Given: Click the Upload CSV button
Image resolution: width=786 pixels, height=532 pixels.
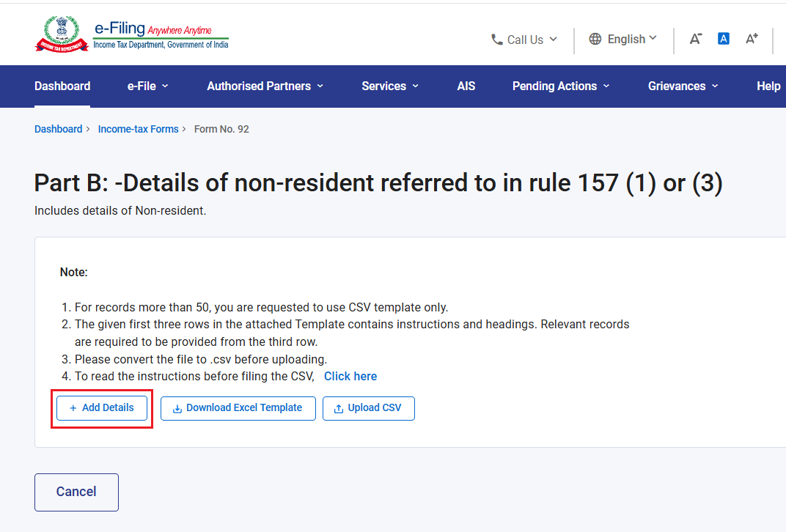Looking at the screenshot, I should (x=368, y=408).
